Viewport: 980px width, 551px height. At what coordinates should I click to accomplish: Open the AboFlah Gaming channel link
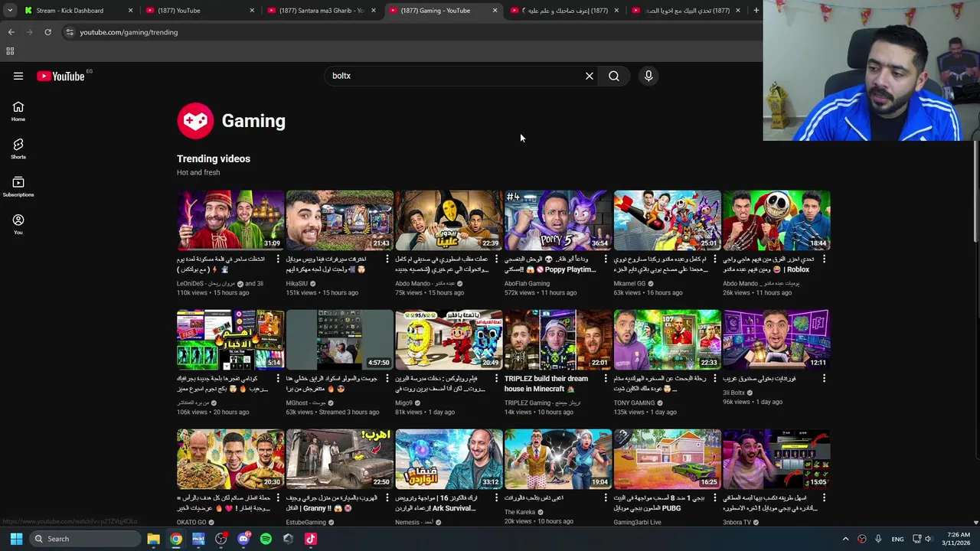coord(527,283)
